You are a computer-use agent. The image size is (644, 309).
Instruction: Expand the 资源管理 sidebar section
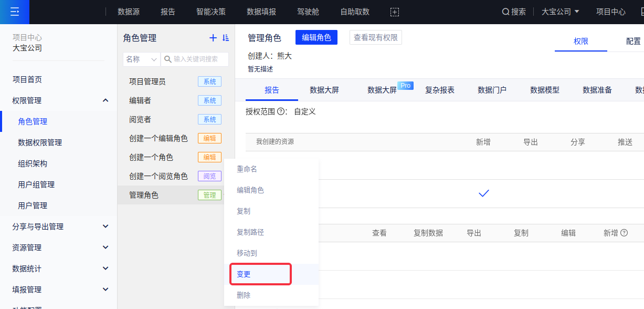point(105,248)
